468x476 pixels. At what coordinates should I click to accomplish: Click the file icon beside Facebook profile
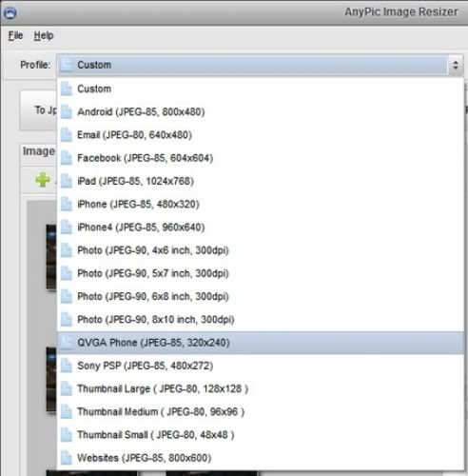[67, 158]
